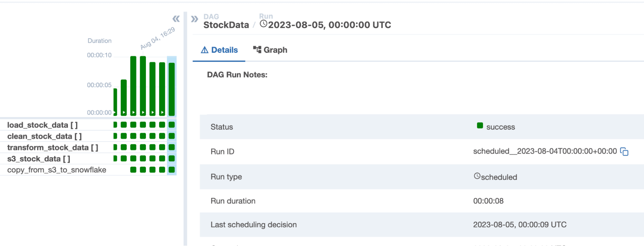This screenshot has width=644, height=246.
Task: Click the run date 2023-08-05 breadcrumb
Action: point(329,25)
